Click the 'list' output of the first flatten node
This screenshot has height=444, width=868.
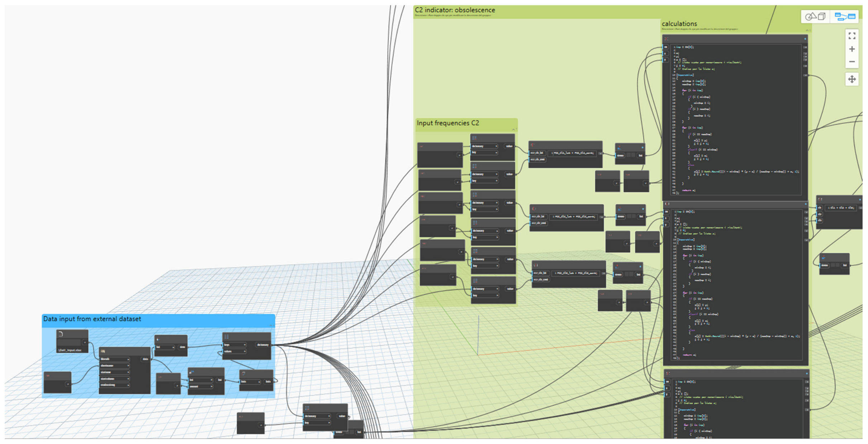coord(641,155)
